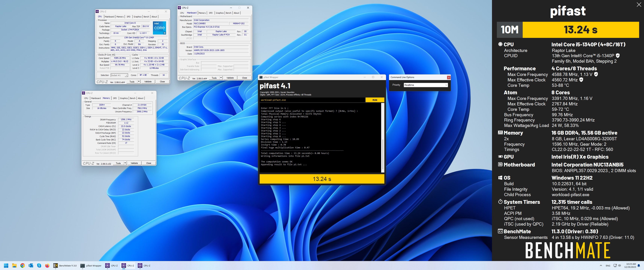The image size is (644, 270).
Task: Open Memory tab in CPU-Z Mainboard window
Action: click(202, 13)
